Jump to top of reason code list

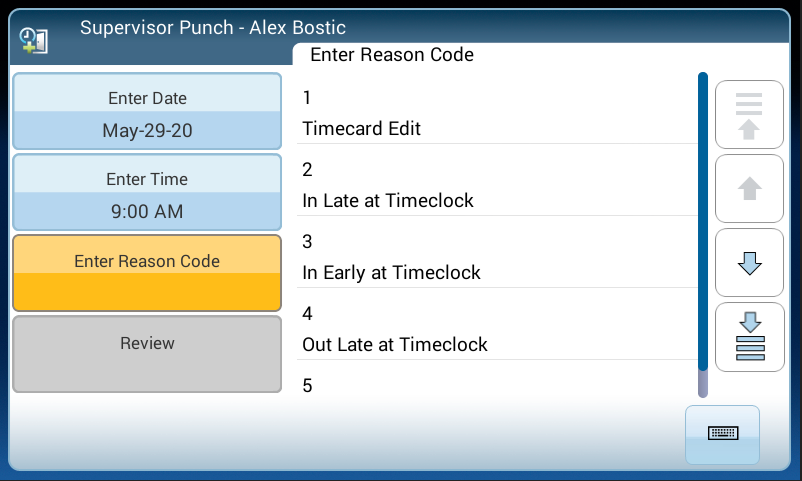(x=749, y=115)
